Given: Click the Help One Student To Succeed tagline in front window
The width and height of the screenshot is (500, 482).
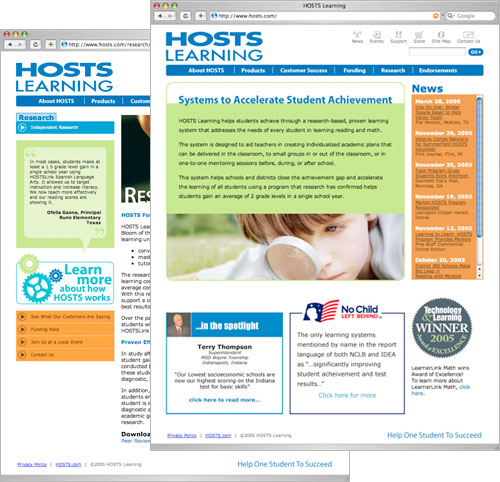Looking at the screenshot, I should coord(434,435).
